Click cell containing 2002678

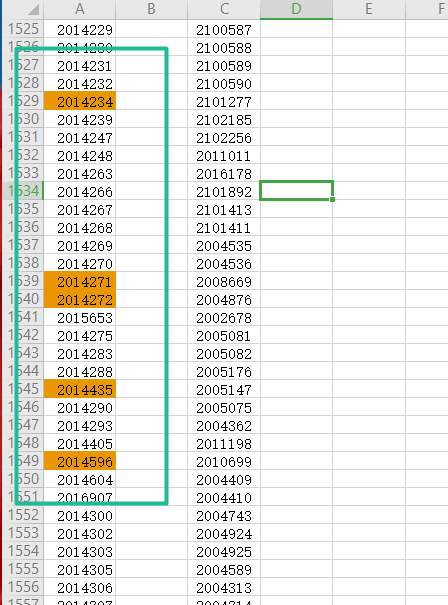coord(224,317)
